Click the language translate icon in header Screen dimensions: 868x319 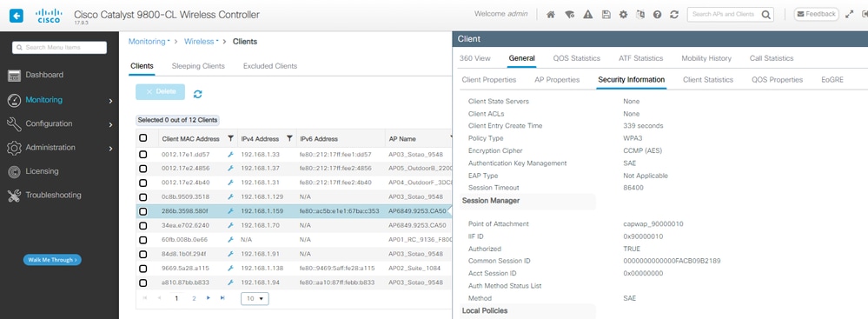tap(640, 15)
